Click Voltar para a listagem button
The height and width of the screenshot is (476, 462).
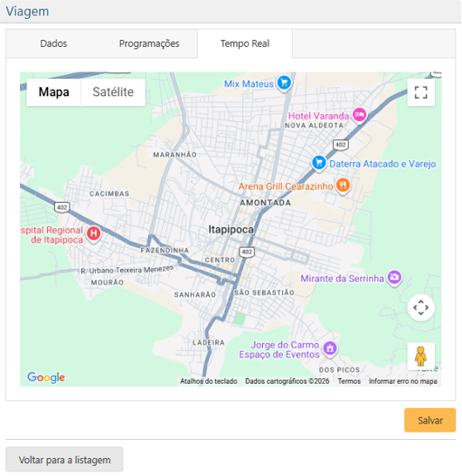[x=64, y=460]
